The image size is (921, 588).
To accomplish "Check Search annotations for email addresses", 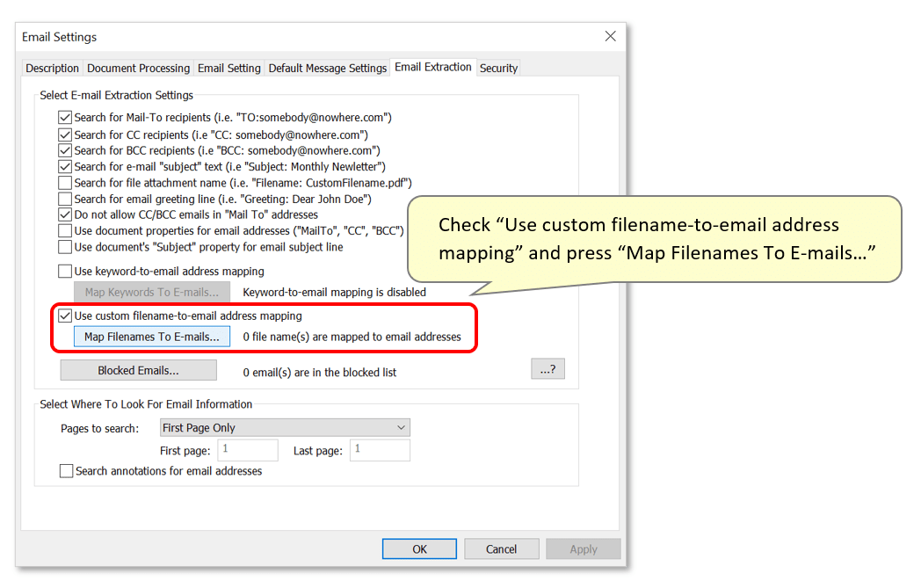I will click(x=67, y=471).
